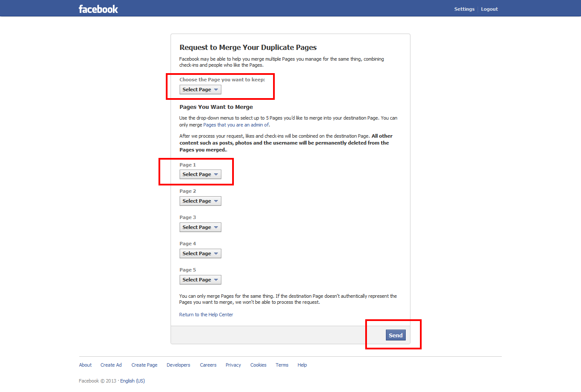Viewport: 581px width, 392px height.
Task: Open Settings from the top bar
Action: [x=464, y=9]
